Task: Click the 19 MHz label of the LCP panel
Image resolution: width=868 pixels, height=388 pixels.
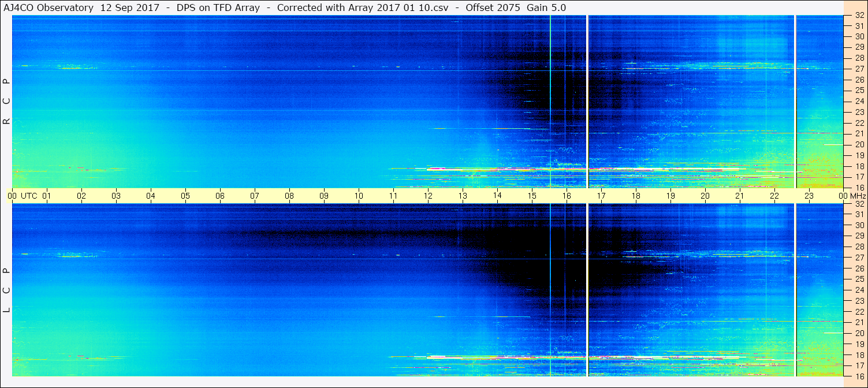Action: point(859,344)
